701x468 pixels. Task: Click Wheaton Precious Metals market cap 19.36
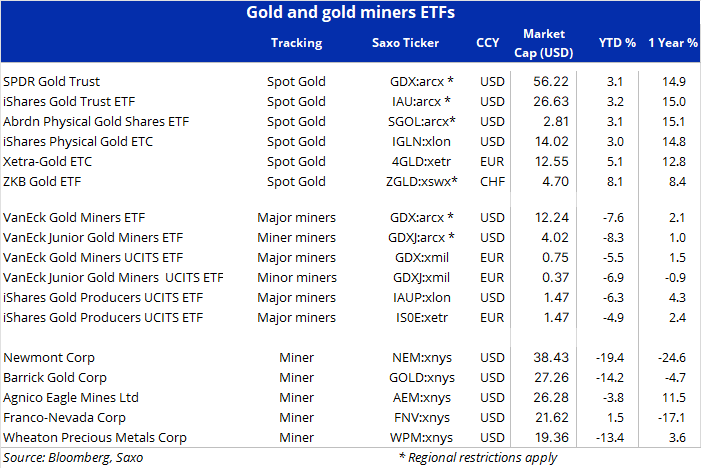552,437
